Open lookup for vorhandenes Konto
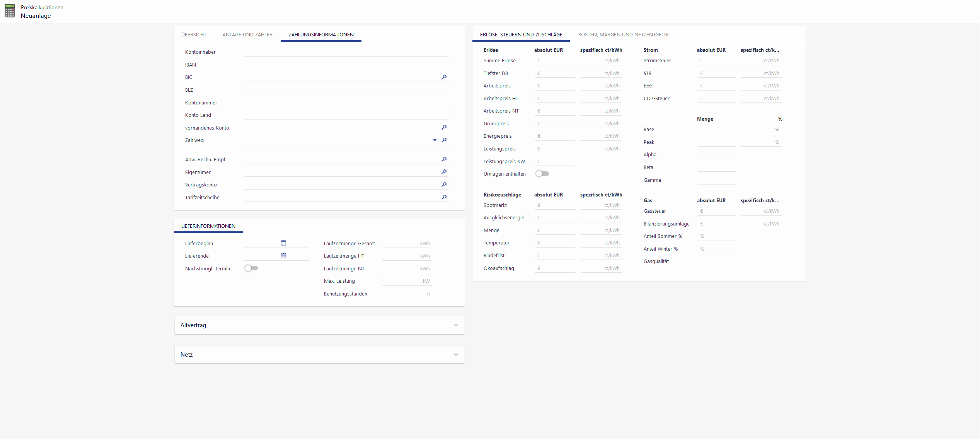The width and height of the screenshot is (980, 439). click(x=444, y=128)
